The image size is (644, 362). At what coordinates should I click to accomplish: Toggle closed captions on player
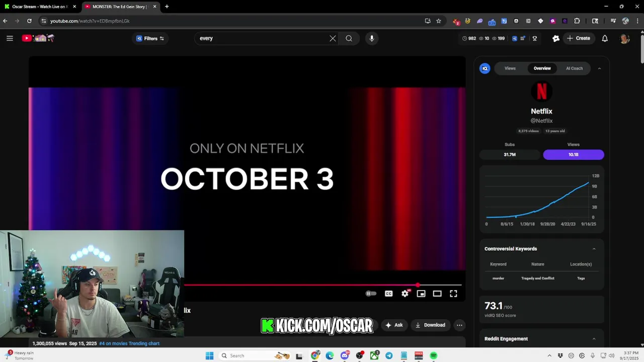tap(388, 294)
